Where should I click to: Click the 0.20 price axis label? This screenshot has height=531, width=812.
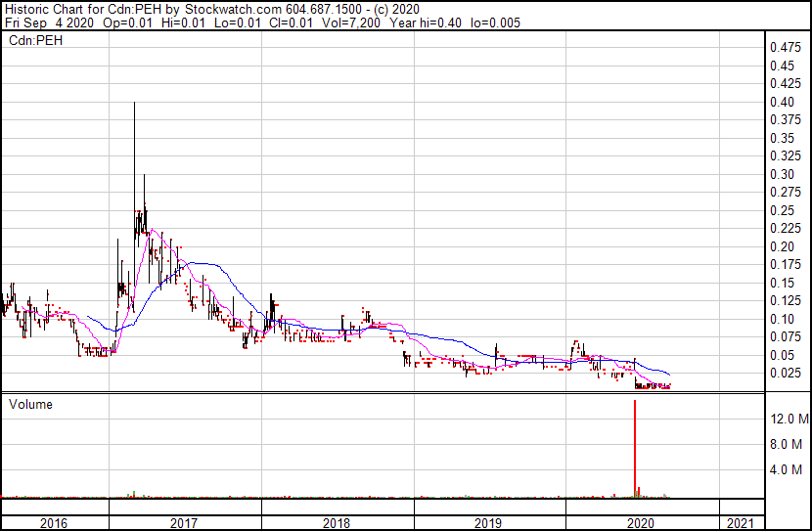coord(781,246)
